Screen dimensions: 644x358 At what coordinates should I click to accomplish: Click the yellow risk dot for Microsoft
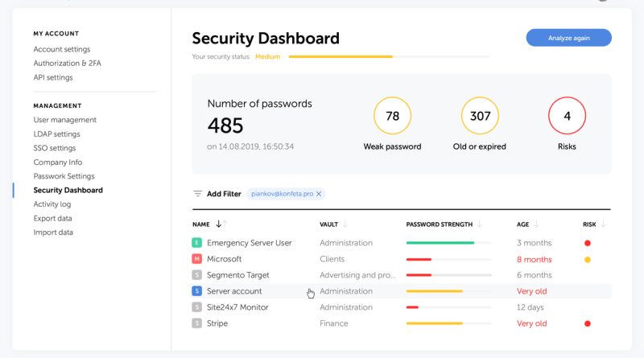[x=588, y=260]
